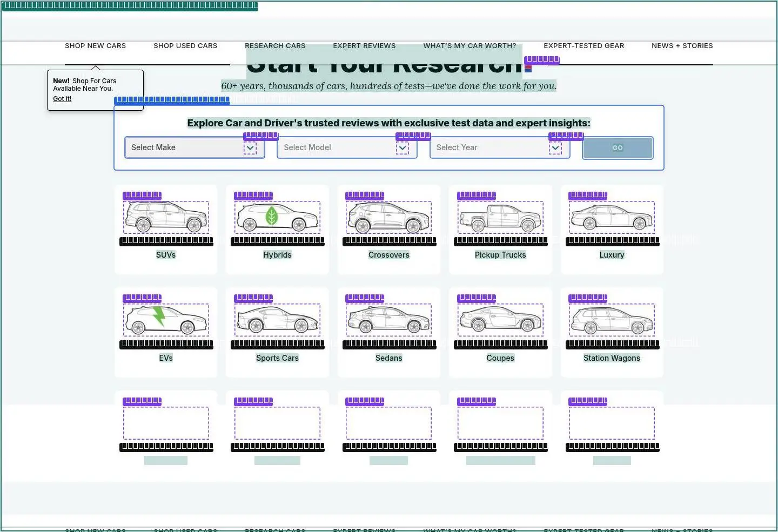The width and height of the screenshot is (778, 532).
Task: Choose the Pickup Trucks illustration
Action: (500, 217)
